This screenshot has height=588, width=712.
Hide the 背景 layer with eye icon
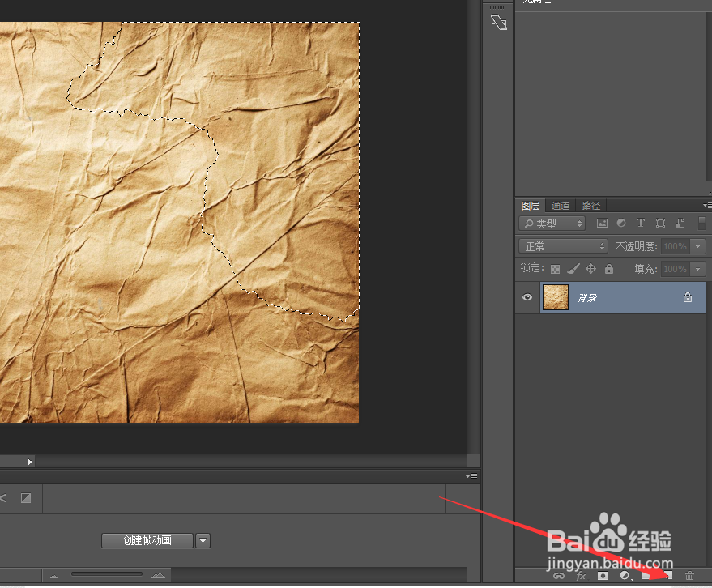(527, 297)
